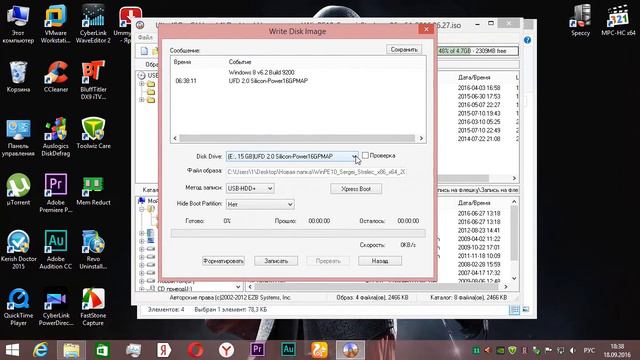Click the Xpress Boot button
This screenshot has width=640, height=360.
tap(356, 189)
